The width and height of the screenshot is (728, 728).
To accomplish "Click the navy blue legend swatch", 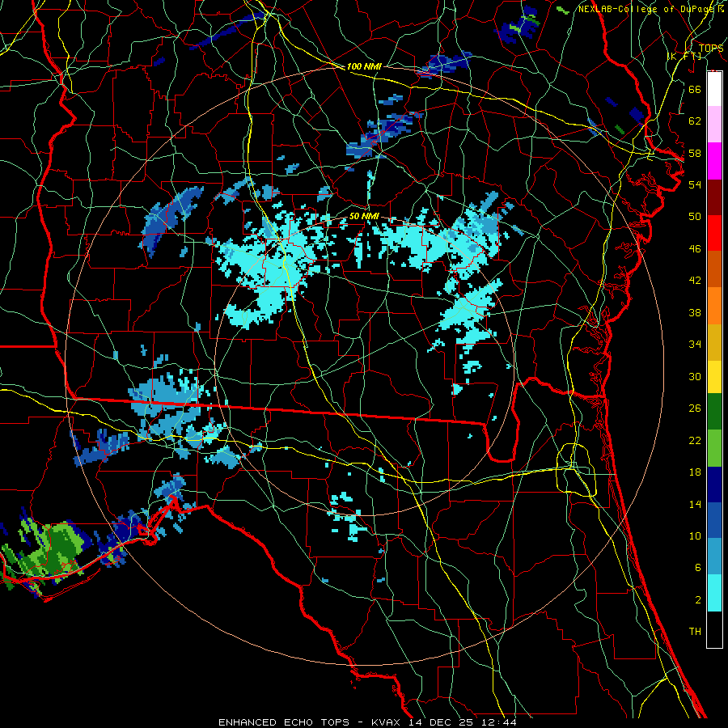I will [714, 485].
